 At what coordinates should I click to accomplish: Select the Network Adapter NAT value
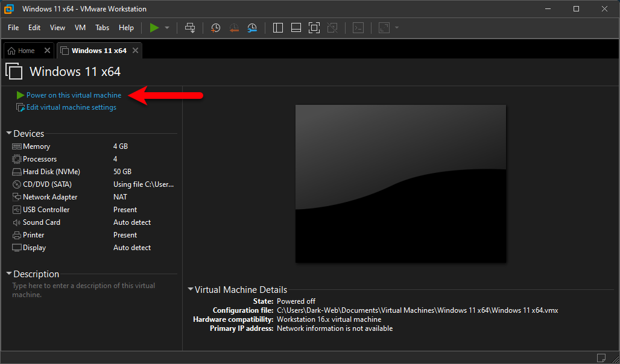[120, 197]
